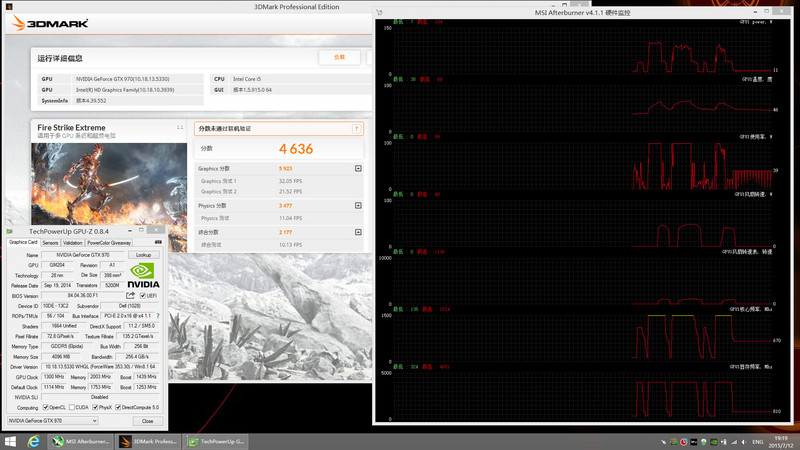The height and width of the screenshot is (450, 800).
Task: Toggle the DirectCompute 5.0 checkbox
Action: 118,407
